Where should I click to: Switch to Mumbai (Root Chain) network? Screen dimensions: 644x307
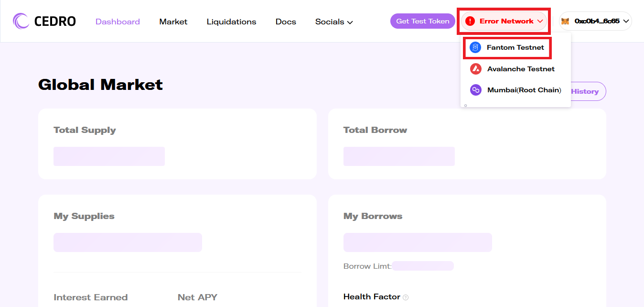point(524,90)
